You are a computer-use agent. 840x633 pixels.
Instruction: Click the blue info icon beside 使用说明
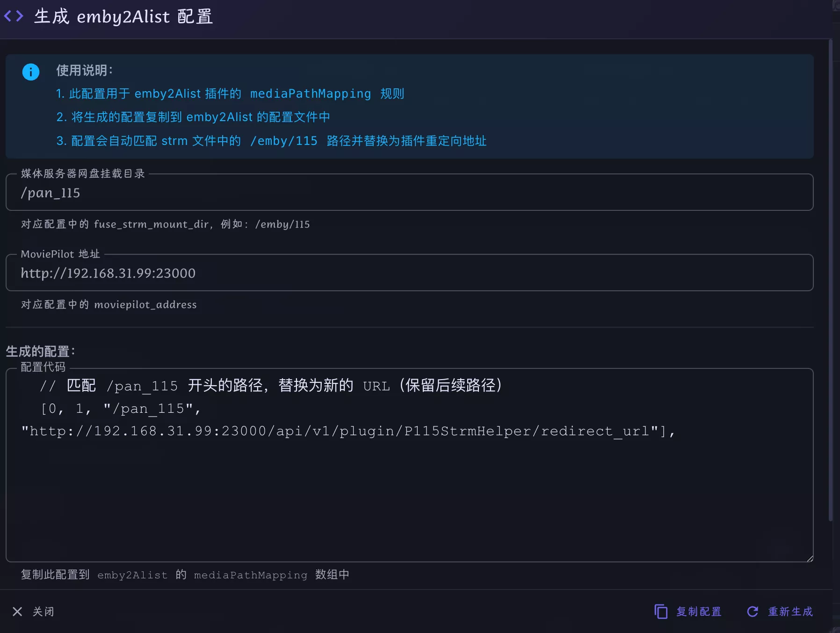(31, 72)
